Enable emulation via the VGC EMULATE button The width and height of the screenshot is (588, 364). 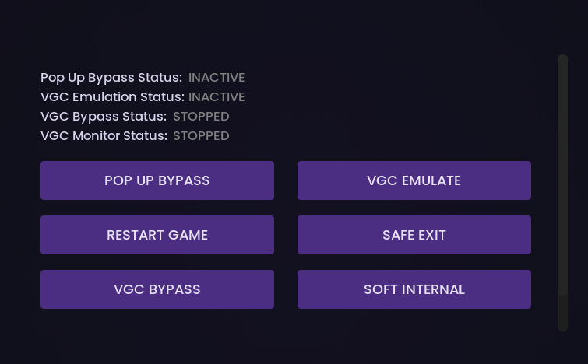click(414, 180)
